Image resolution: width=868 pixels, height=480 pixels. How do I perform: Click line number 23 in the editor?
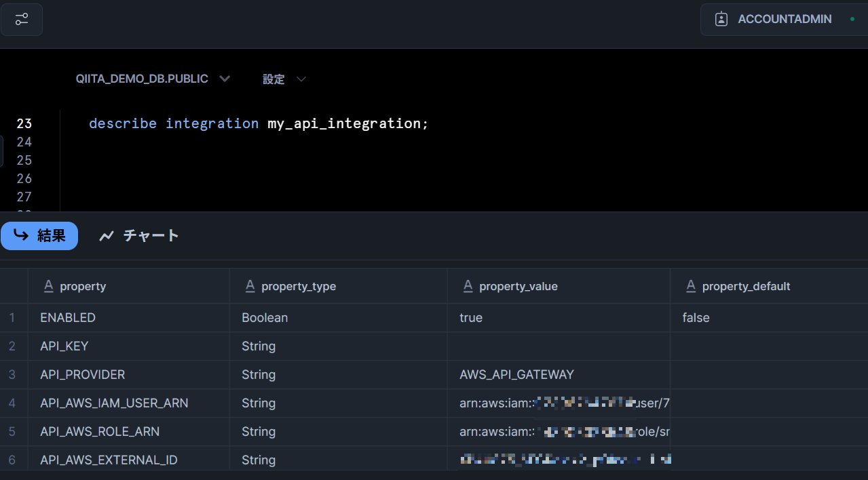point(24,123)
